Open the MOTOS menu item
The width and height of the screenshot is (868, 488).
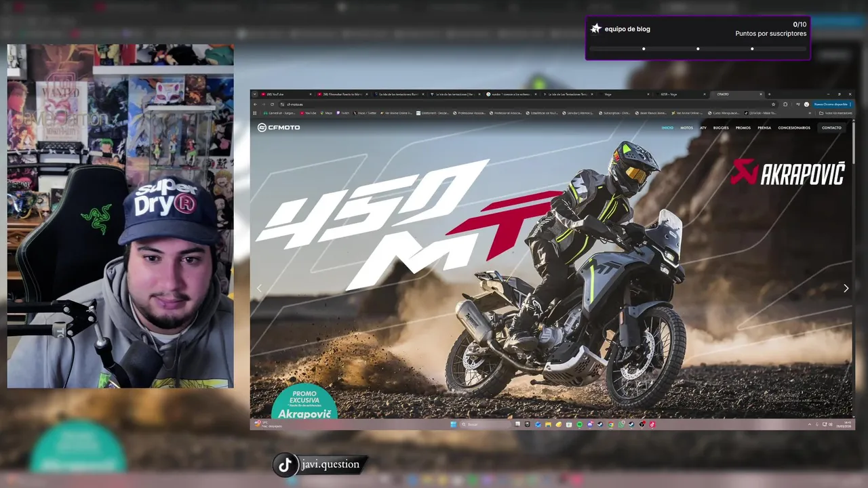point(687,127)
